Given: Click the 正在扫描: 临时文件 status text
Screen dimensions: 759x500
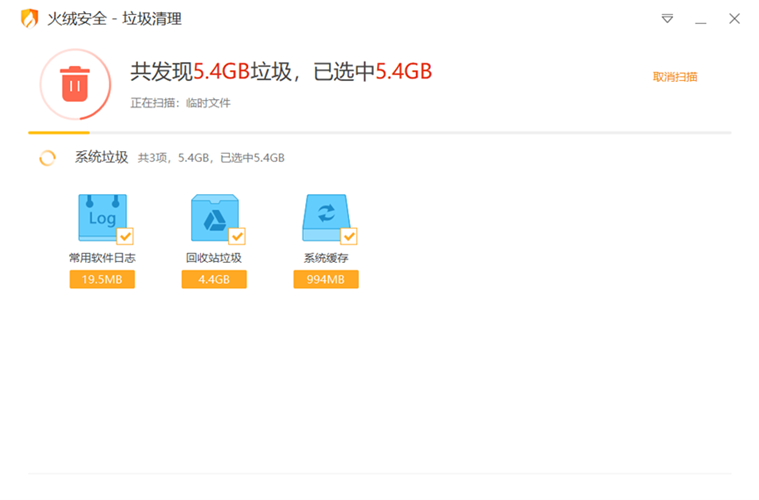Looking at the screenshot, I should 180,103.
